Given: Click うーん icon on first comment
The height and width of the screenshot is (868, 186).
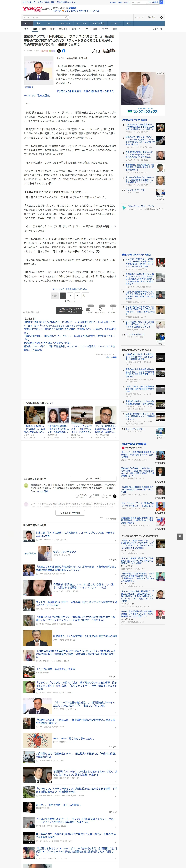Looking at the screenshot, I should click(x=103, y=496).
